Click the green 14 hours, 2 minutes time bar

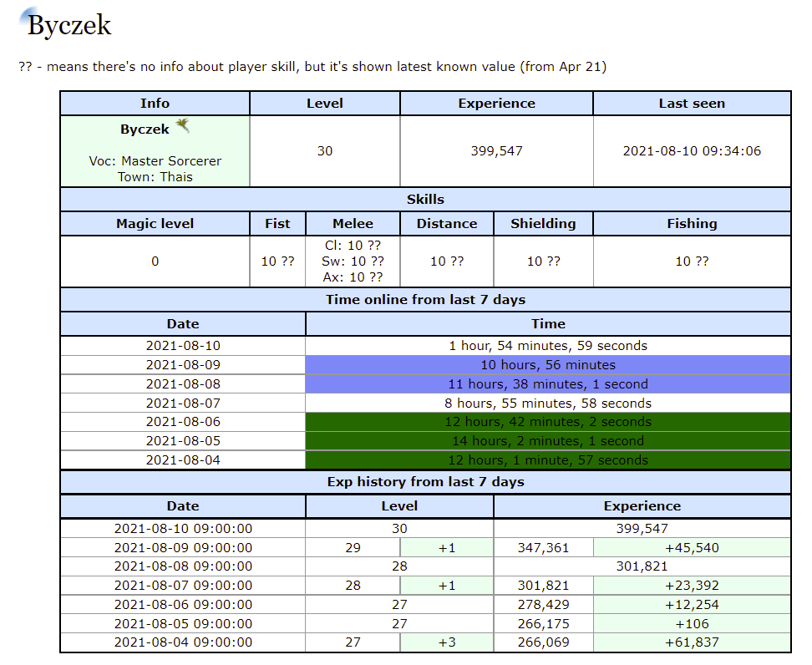click(x=547, y=441)
